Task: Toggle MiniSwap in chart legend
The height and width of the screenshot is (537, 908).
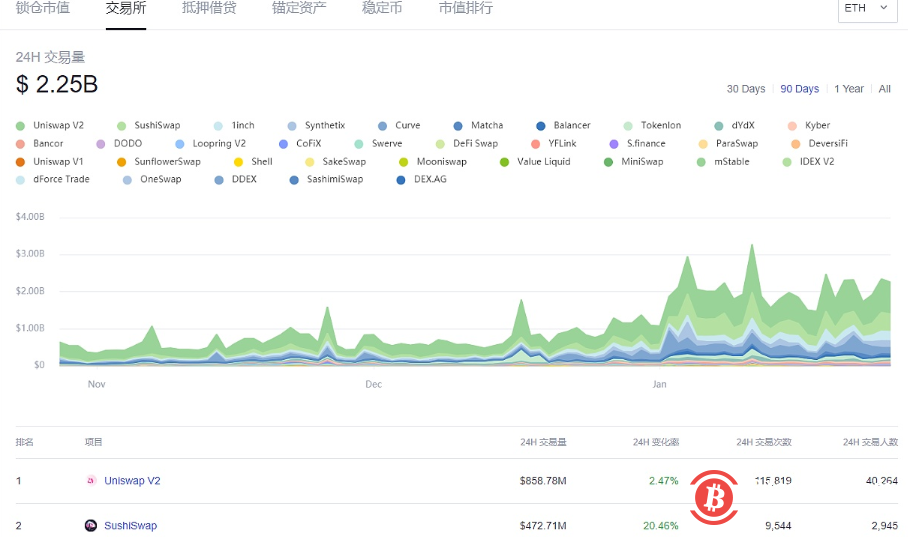Action: 634,162
